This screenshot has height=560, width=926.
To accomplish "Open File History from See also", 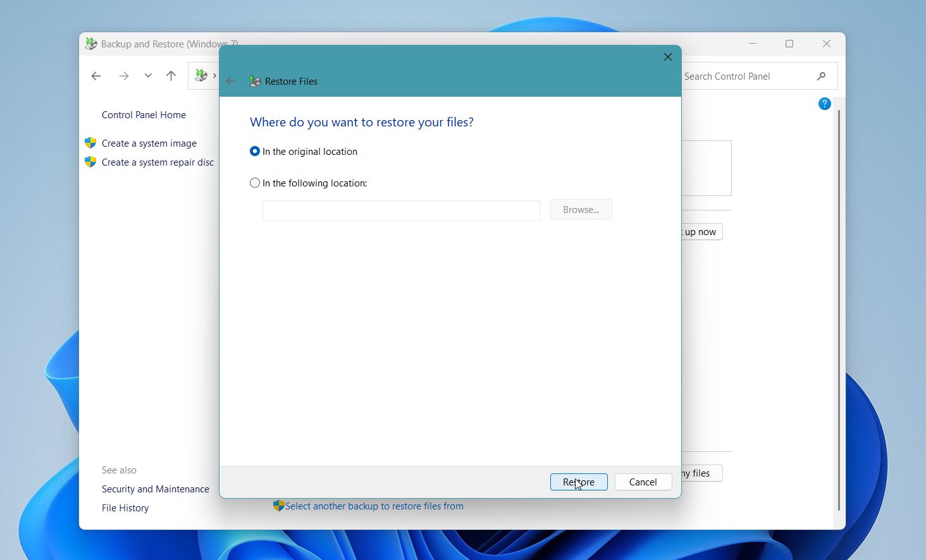I will 125,508.
